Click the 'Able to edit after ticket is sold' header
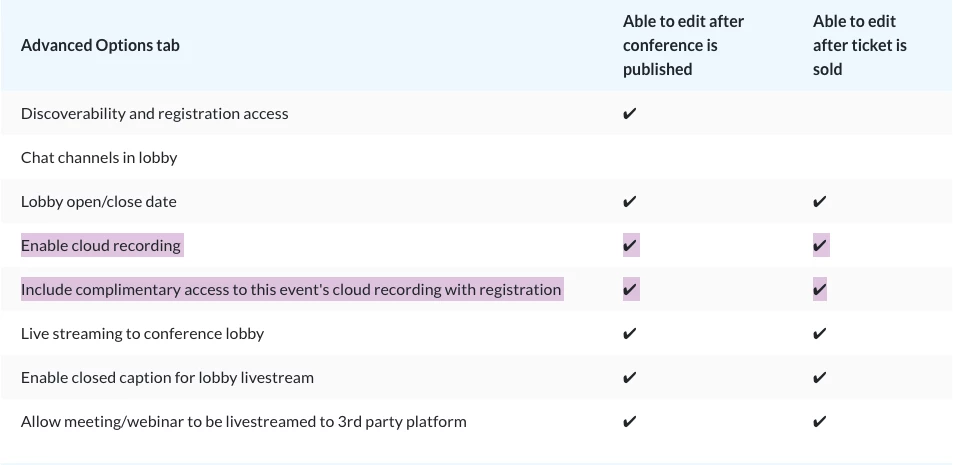The height and width of the screenshot is (465, 953). coord(859,45)
